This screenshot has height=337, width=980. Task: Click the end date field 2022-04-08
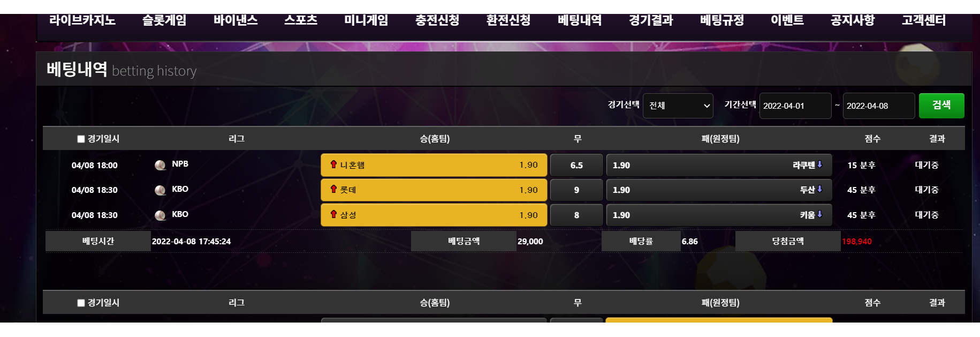coord(879,106)
